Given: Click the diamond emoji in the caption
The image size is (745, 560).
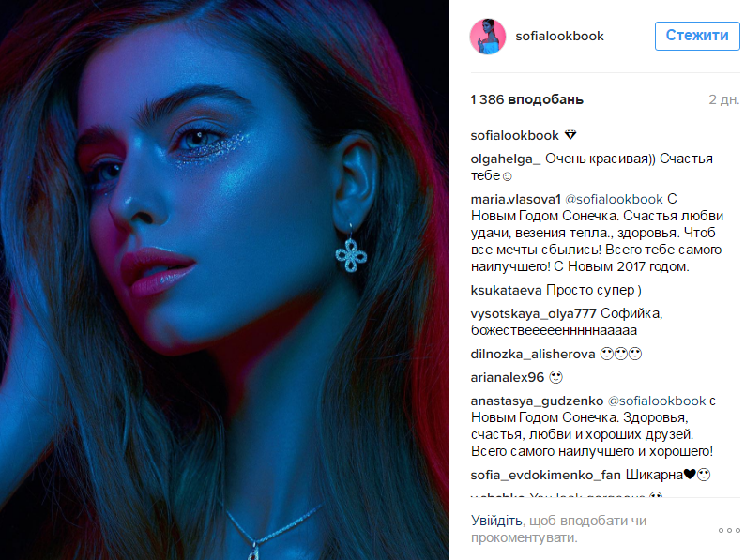Looking at the screenshot, I should tap(570, 135).
